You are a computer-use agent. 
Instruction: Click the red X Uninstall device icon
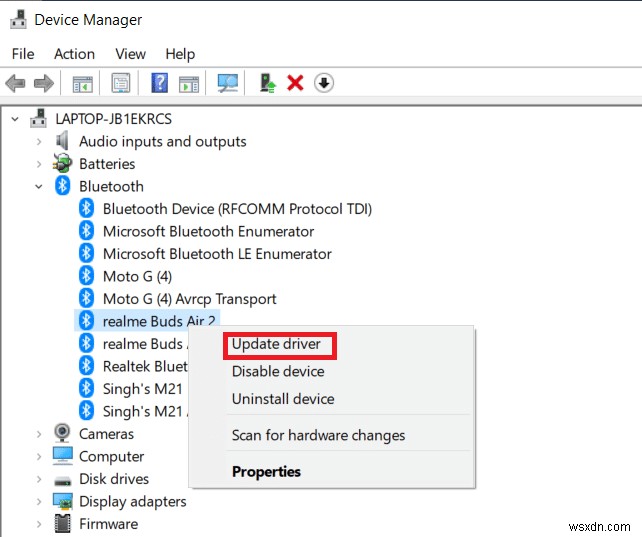[295, 83]
